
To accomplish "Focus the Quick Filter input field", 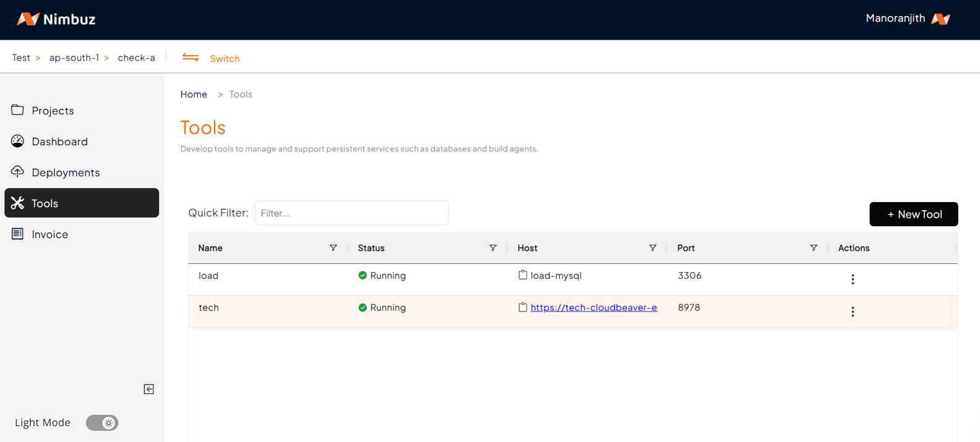I will [x=351, y=213].
